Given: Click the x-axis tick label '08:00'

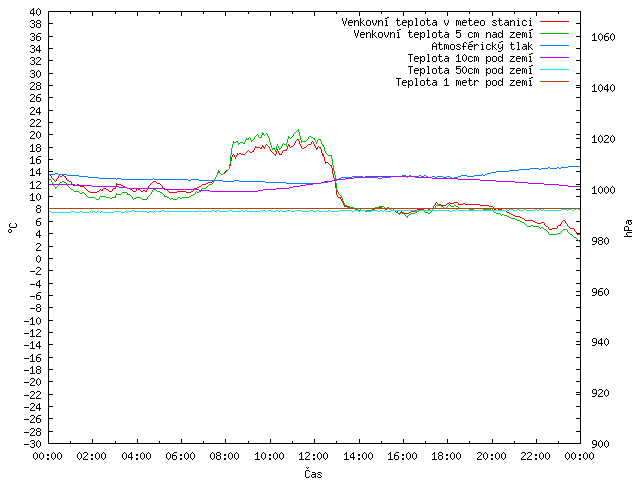Looking at the screenshot, I should coord(225,456).
